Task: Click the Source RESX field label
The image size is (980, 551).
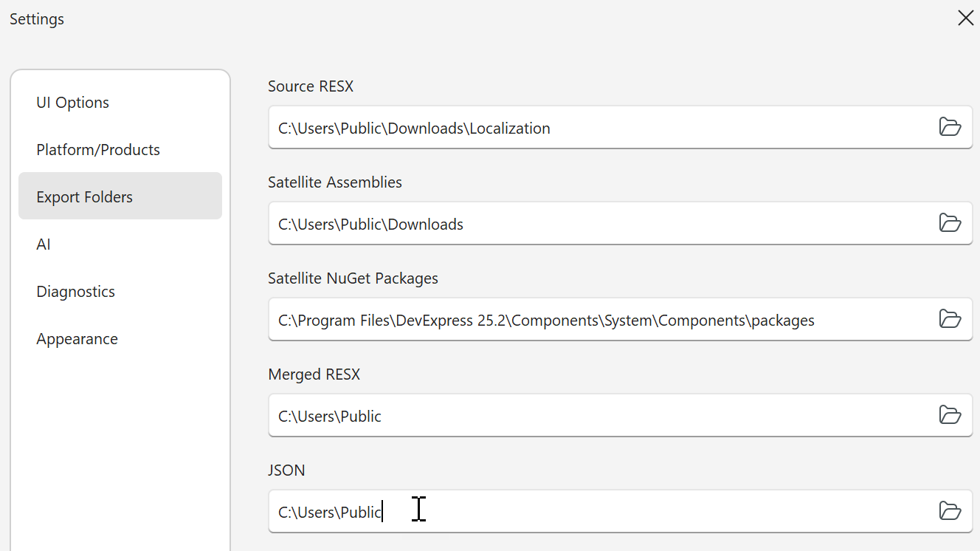Action: pyautogui.click(x=311, y=86)
